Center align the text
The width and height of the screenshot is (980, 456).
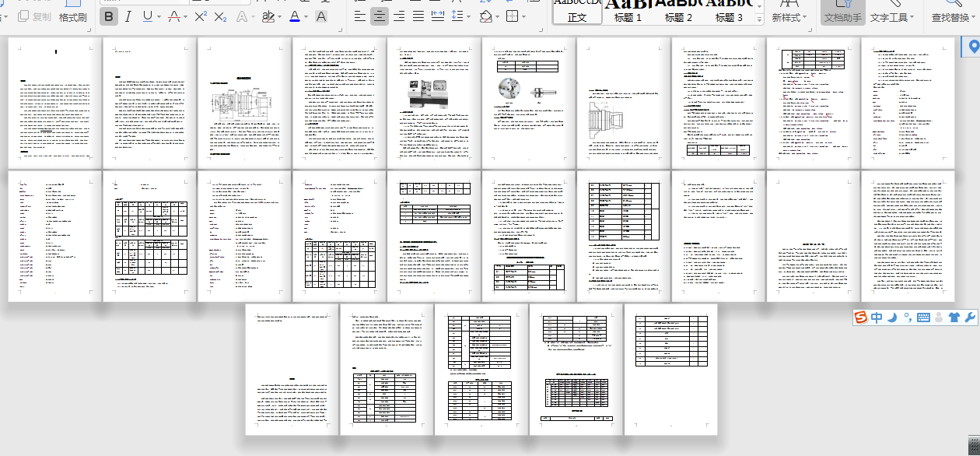[x=379, y=16]
